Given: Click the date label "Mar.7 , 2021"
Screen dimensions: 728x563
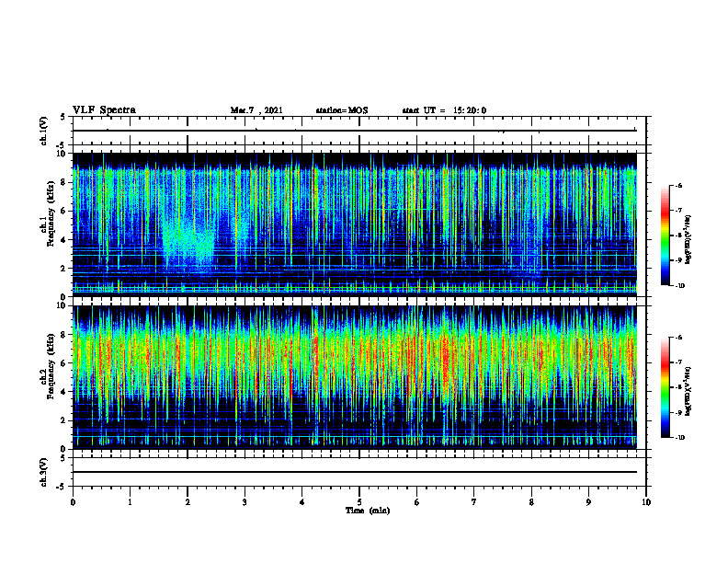Looking at the screenshot, I should pos(256,110).
